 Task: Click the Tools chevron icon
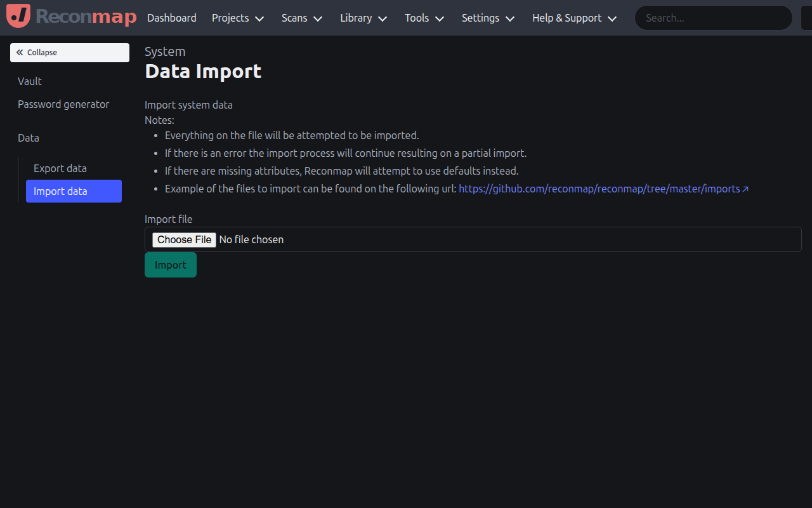tap(440, 18)
